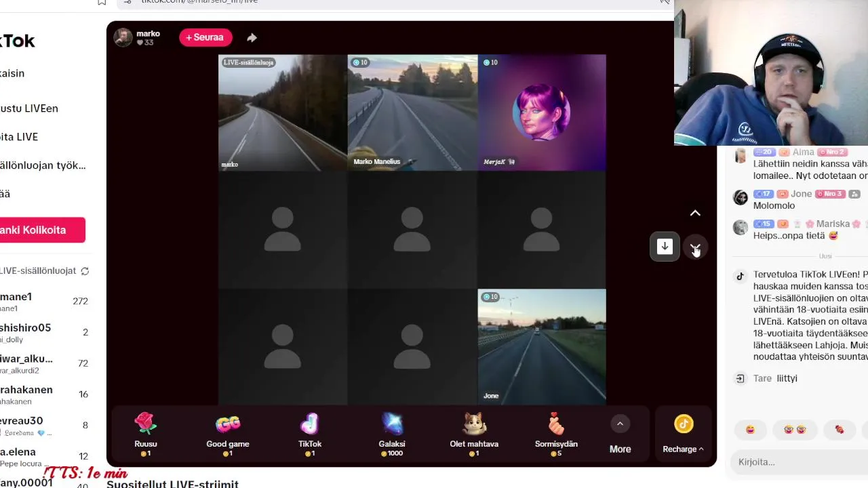This screenshot has width=868, height=488.
Task: Send the heart-eyes emoji quick reaction
Action: [750, 430]
